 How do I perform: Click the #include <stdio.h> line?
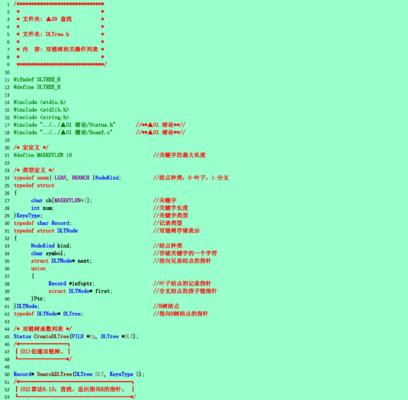pos(40,102)
